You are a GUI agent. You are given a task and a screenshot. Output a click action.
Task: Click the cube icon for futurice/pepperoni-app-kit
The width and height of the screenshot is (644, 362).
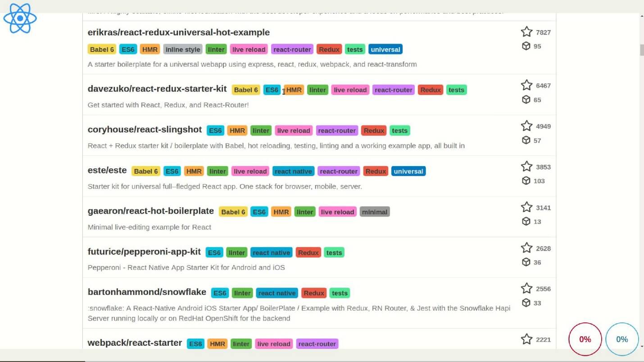coord(526,262)
